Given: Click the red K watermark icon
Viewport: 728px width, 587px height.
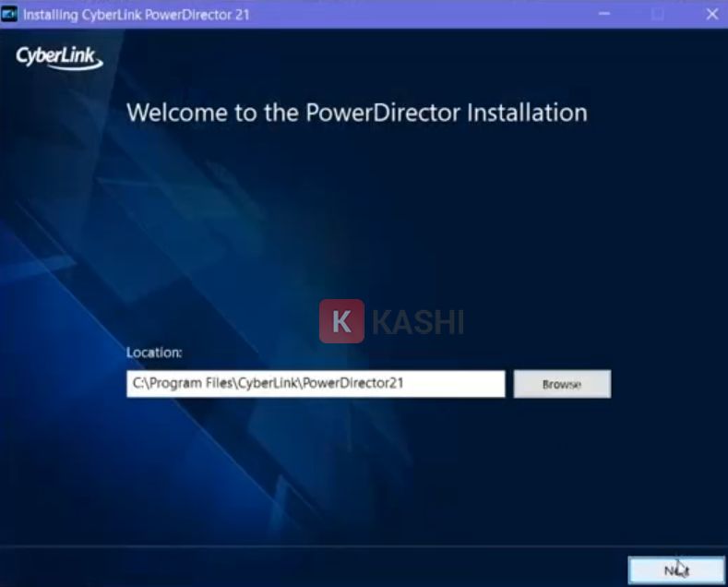Looking at the screenshot, I should pyautogui.click(x=341, y=322).
